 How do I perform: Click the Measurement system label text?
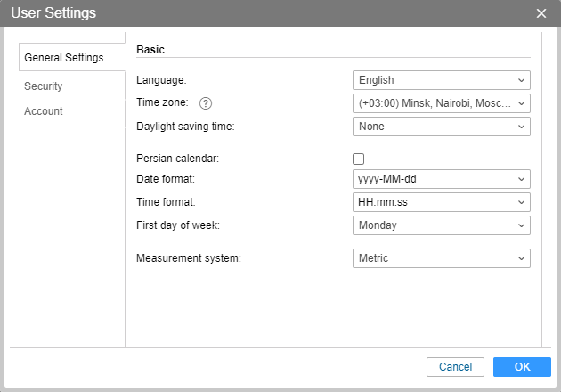tap(189, 258)
